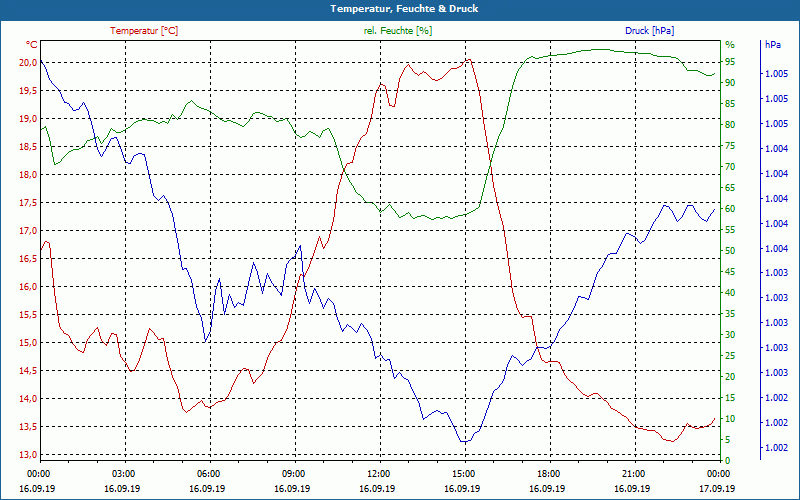The height and width of the screenshot is (500, 800).
Task: Select the red 'Temperatur [°C]' legend label
Action: tap(144, 31)
